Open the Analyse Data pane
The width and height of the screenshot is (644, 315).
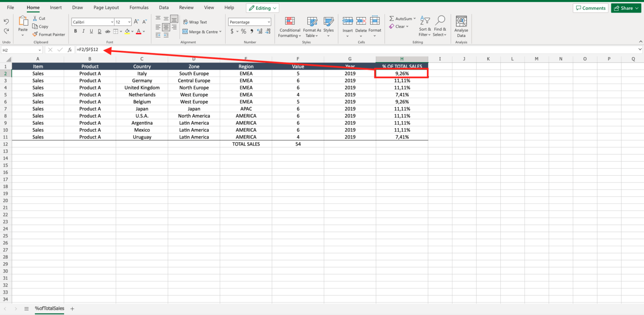461,26
